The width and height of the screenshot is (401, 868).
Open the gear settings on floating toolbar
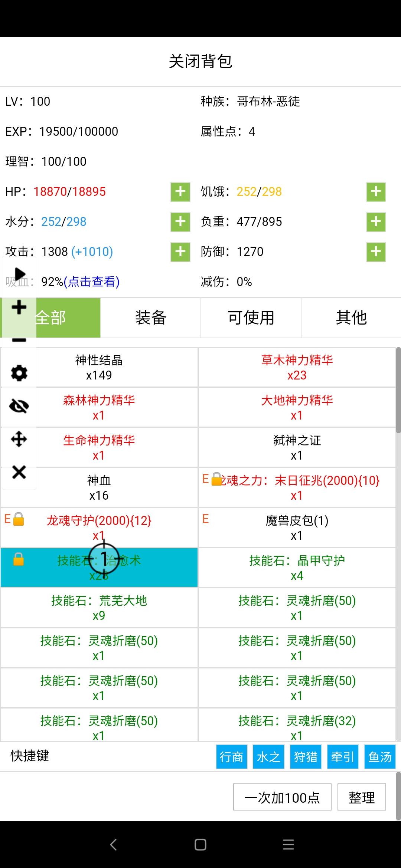pos(19,373)
